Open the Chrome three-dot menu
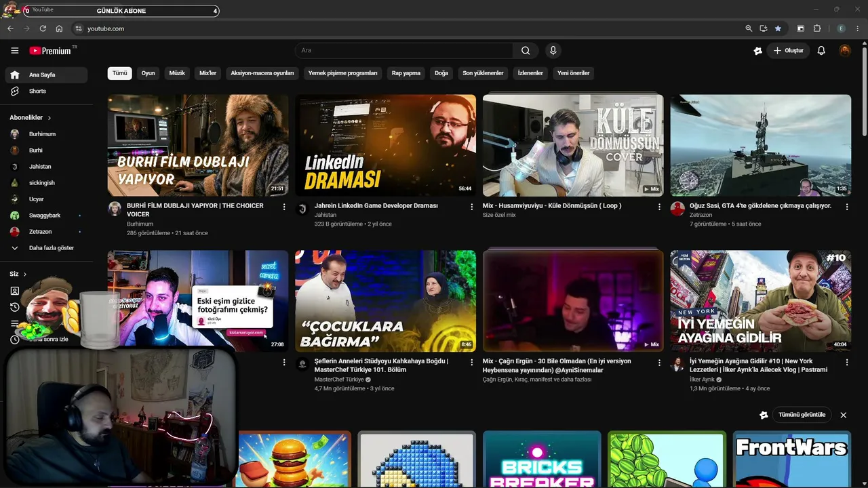Screen dimensions: 868x488 858,28
